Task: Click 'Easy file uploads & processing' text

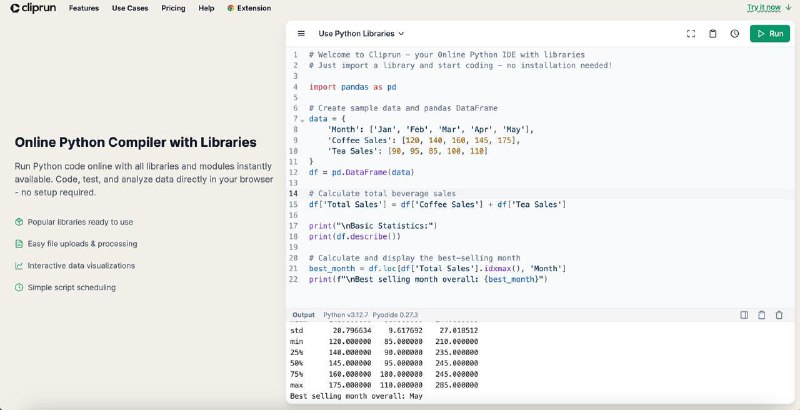Action: (x=82, y=244)
